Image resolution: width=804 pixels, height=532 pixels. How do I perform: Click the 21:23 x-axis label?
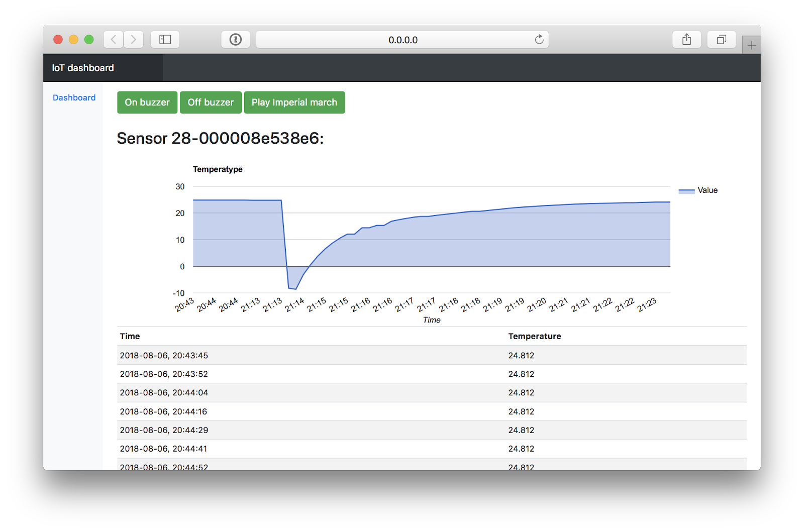[x=647, y=304]
